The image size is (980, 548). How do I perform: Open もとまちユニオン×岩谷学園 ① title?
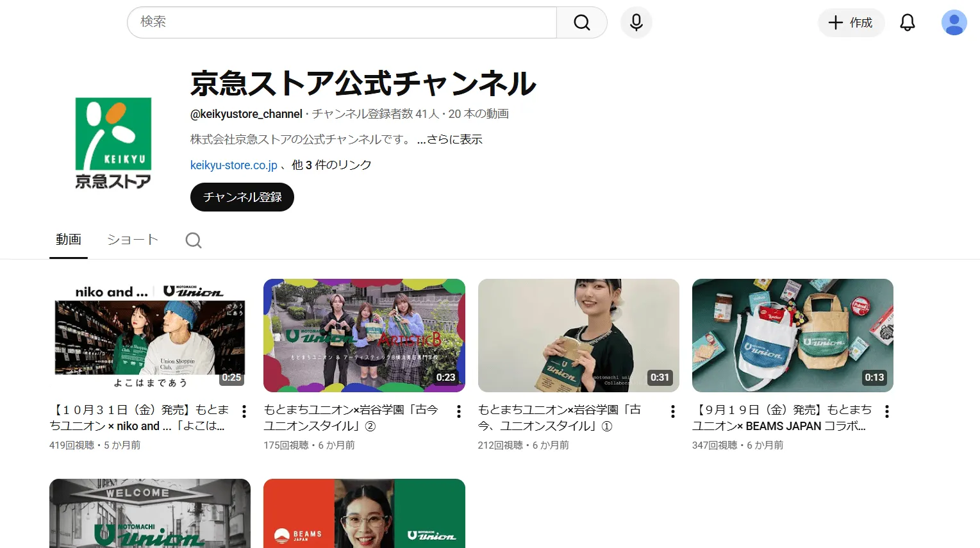[x=560, y=417]
